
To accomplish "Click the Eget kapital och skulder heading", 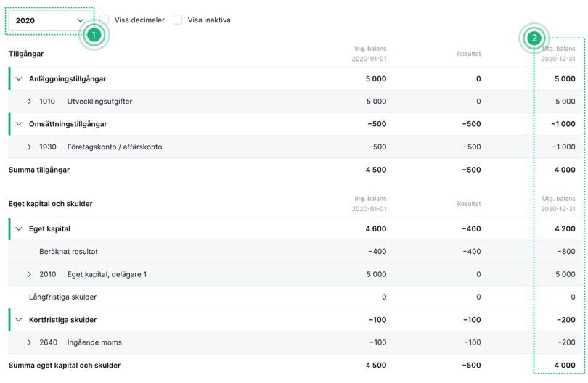I will pyautogui.click(x=51, y=204).
